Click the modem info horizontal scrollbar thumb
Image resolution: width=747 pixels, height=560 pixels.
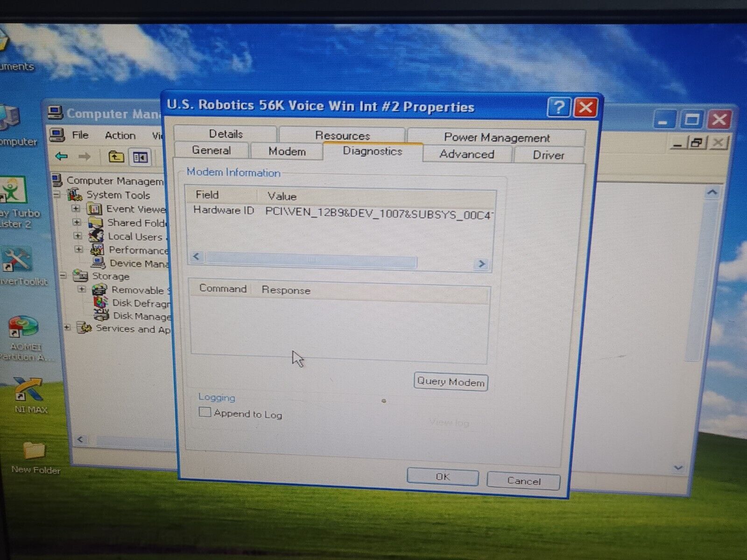click(311, 259)
